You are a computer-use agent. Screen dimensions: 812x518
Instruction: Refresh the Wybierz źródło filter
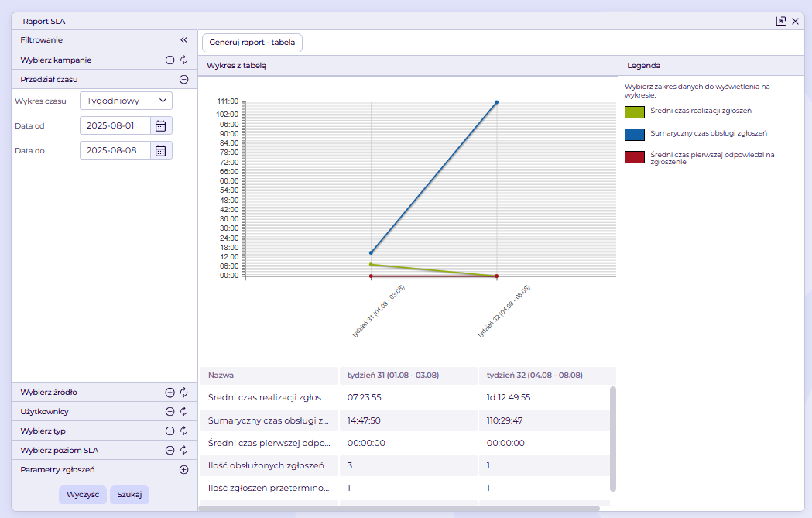[x=183, y=393]
